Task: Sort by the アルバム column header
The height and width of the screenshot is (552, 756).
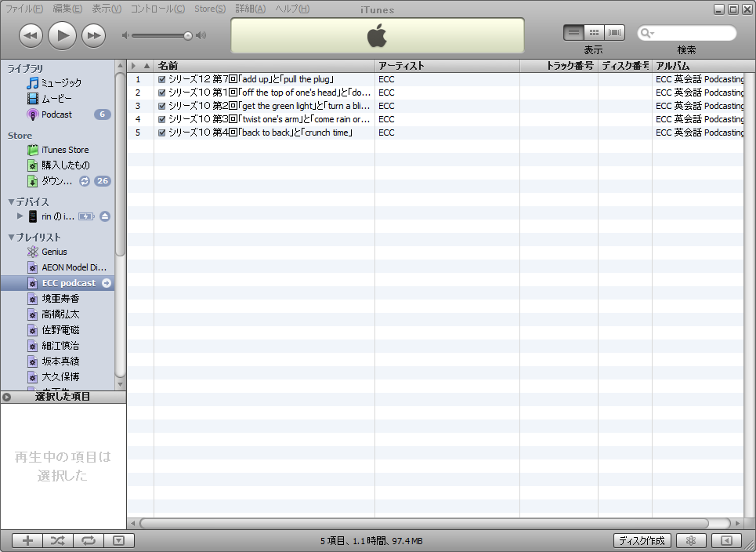Action: [x=698, y=66]
